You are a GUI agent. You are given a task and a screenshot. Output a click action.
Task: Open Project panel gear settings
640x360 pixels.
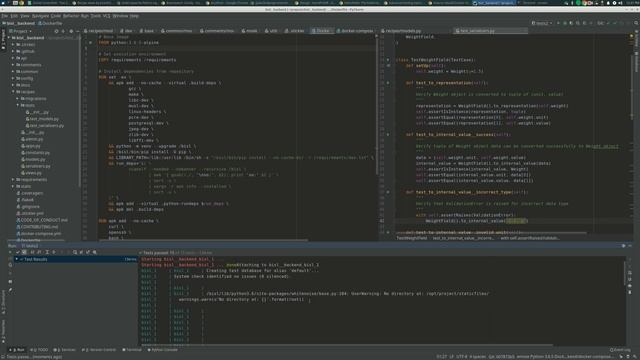[x=71, y=31]
